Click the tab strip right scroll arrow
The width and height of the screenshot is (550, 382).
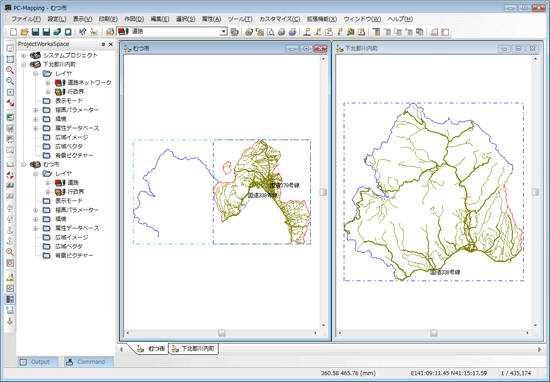coord(539,349)
